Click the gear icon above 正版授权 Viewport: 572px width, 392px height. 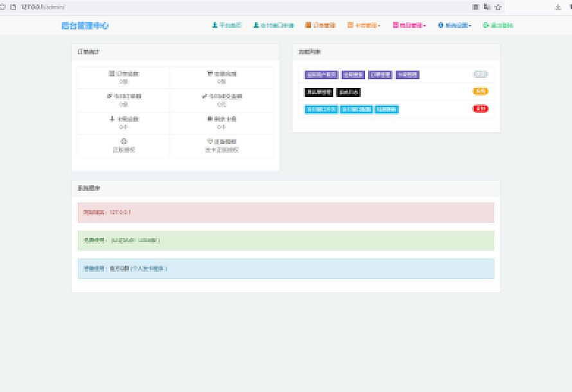pyautogui.click(x=124, y=141)
